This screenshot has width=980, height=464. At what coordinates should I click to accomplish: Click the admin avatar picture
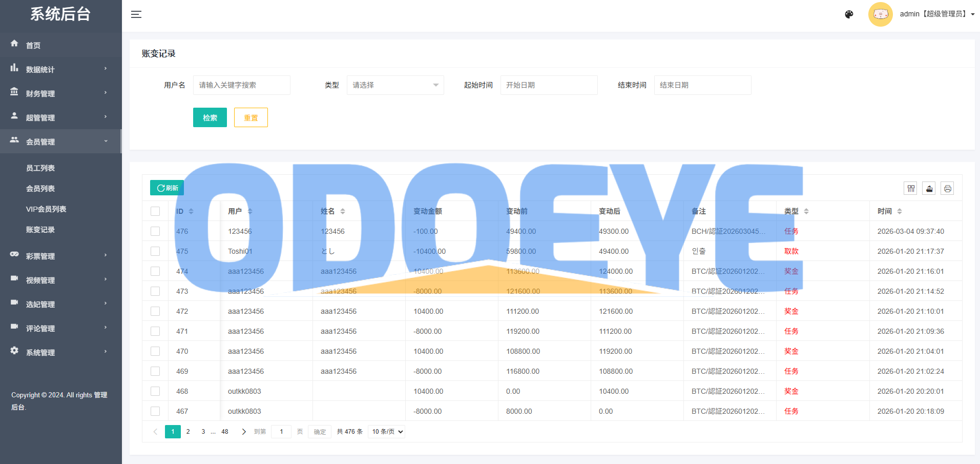[880, 14]
